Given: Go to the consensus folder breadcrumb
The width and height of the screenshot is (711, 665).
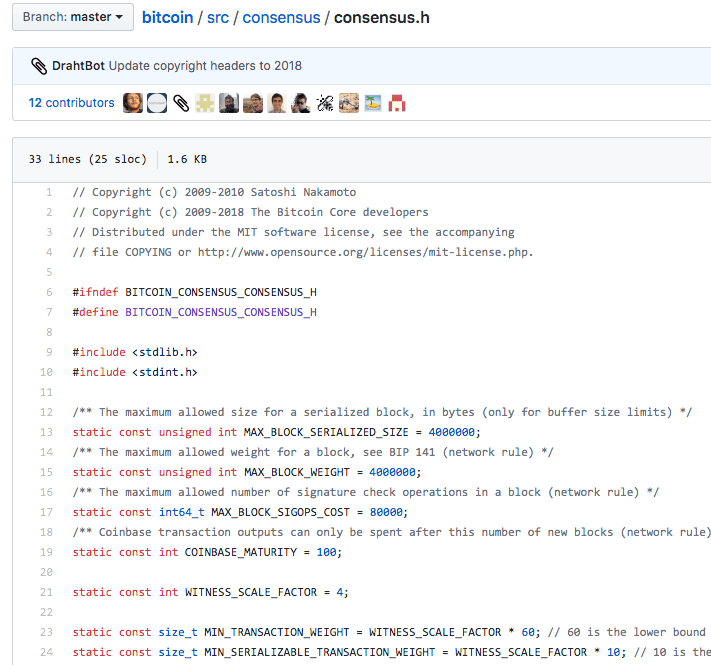Looking at the screenshot, I should (x=282, y=18).
